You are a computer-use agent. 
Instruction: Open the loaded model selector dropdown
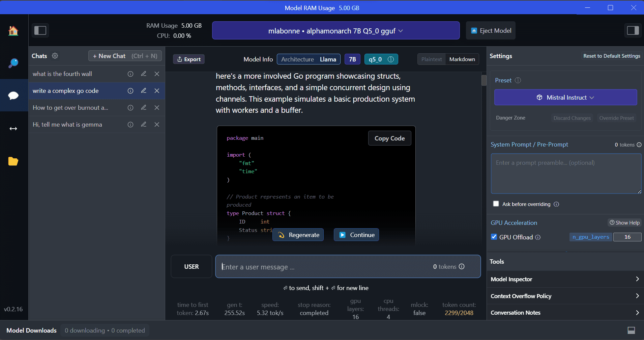336,31
